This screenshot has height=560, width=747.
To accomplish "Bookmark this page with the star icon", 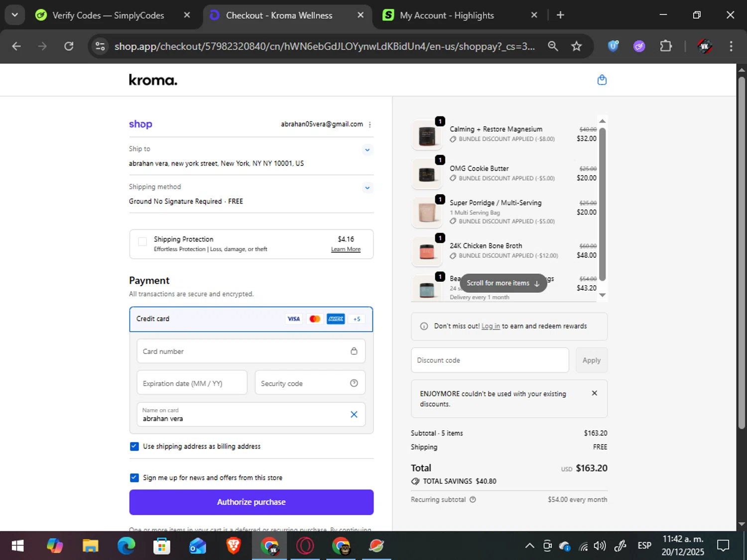I will click(576, 46).
